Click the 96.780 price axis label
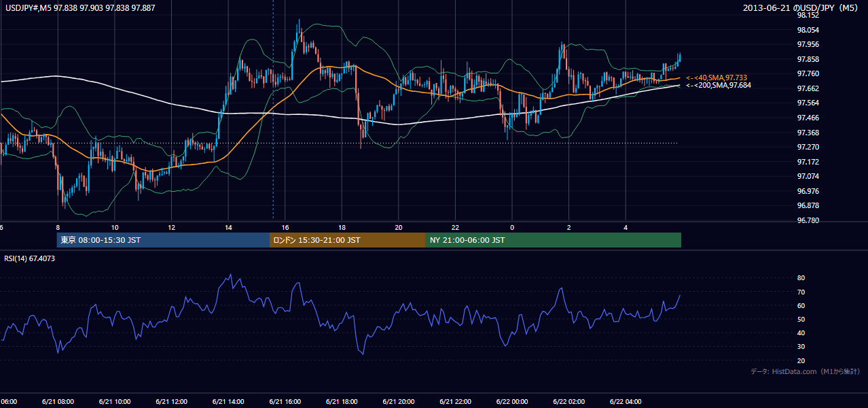868x408 pixels. coord(808,220)
